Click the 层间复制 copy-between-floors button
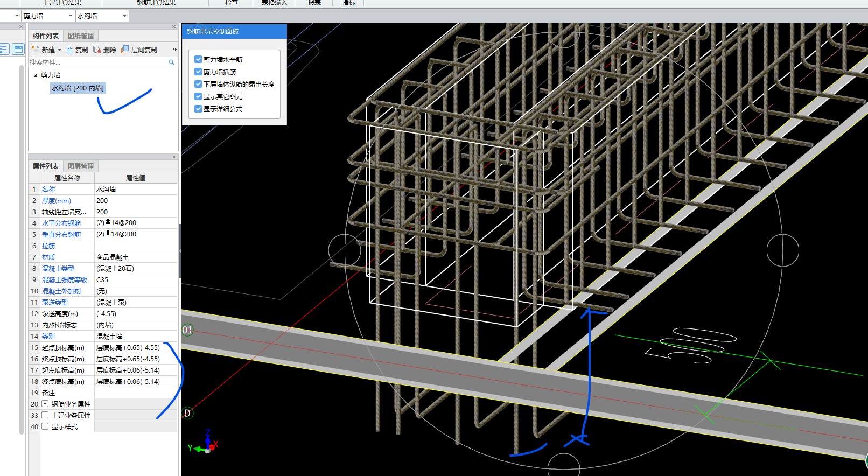This screenshot has width=868, height=476. pos(139,50)
